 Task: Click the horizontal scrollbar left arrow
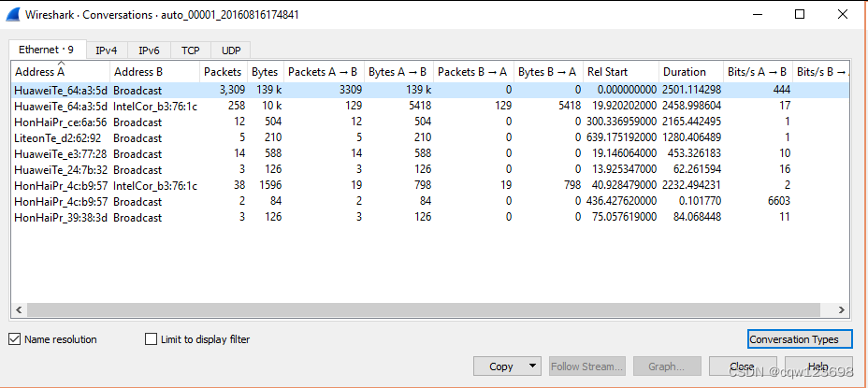click(19, 310)
